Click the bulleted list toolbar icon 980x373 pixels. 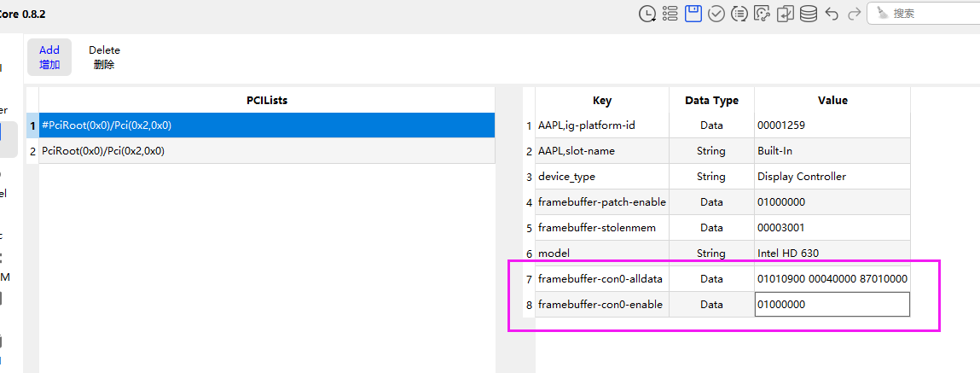(x=670, y=13)
